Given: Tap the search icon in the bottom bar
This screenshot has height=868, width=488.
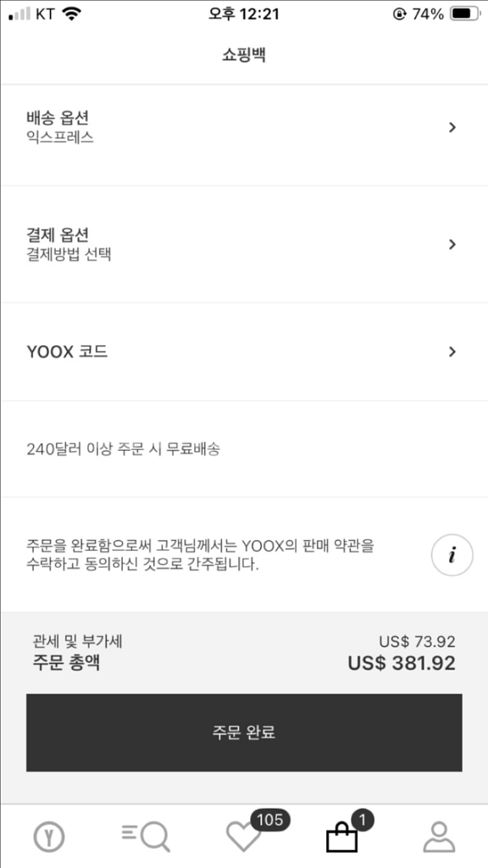Looking at the screenshot, I should (x=146, y=835).
